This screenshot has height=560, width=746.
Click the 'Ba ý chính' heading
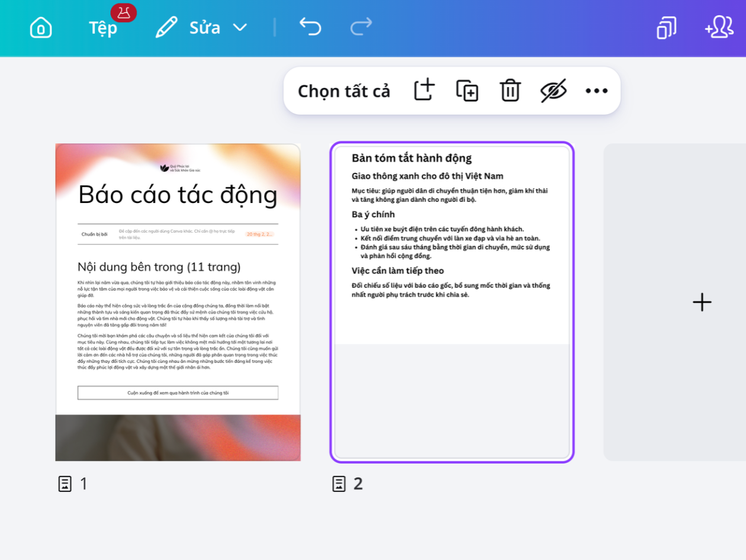tap(373, 214)
